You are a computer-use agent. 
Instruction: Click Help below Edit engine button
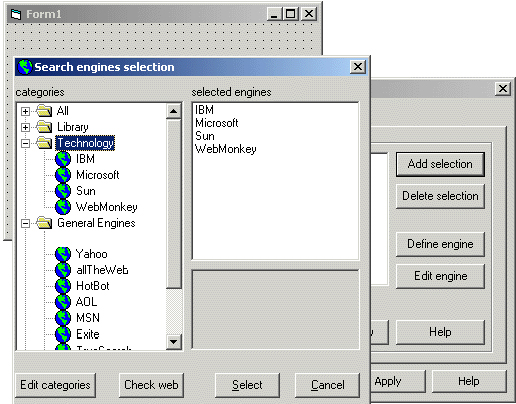point(440,332)
